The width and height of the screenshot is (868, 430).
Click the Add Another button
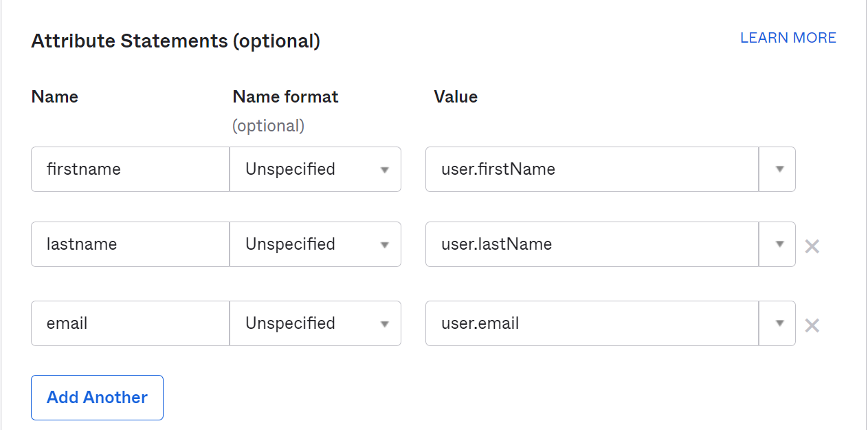tap(97, 397)
